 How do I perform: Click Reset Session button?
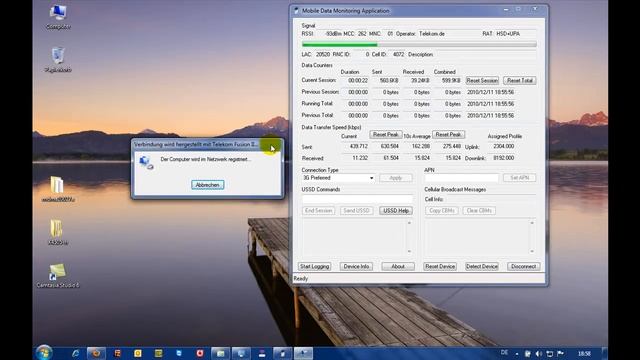click(482, 80)
